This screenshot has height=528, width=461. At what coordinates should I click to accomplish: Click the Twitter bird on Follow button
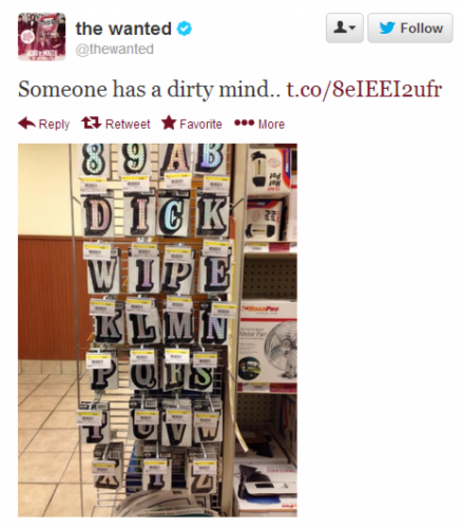tap(387, 28)
